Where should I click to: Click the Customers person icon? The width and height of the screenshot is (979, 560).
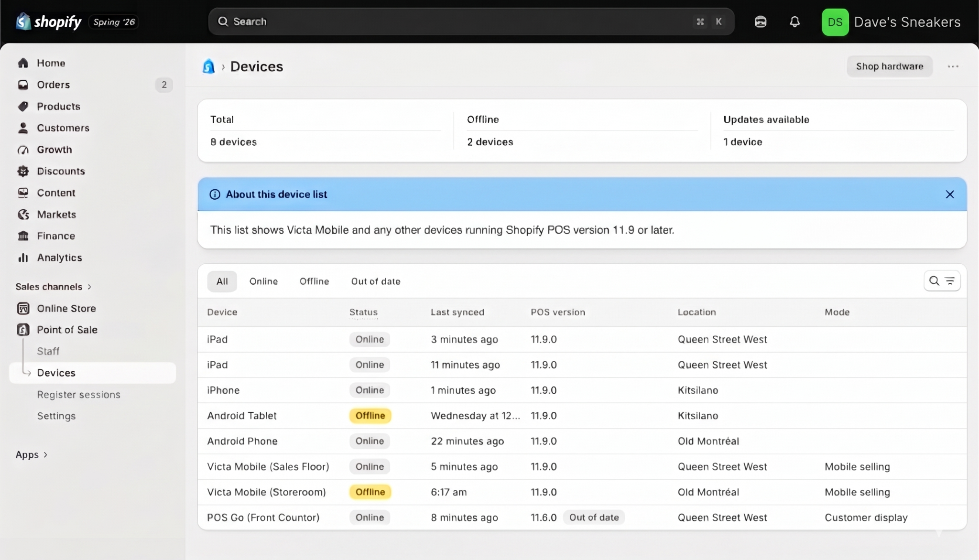click(23, 128)
